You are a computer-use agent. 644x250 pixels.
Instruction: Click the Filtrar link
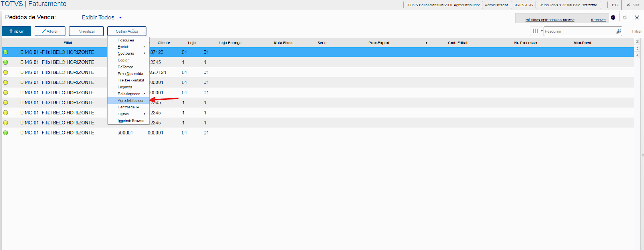pos(637,31)
